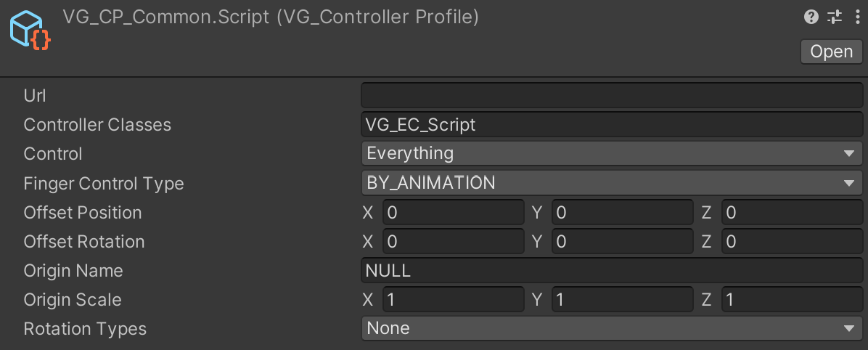Click the VG_CP_Common script asset icon
This screenshot has width=868, height=350.
[x=30, y=30]
